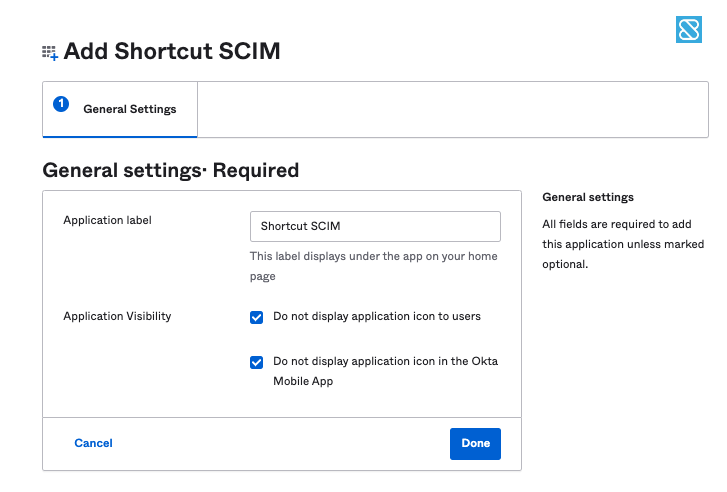Click the All fields are required help text
Viewport: 727px width, 492px height.
click(x=623, y=244)
